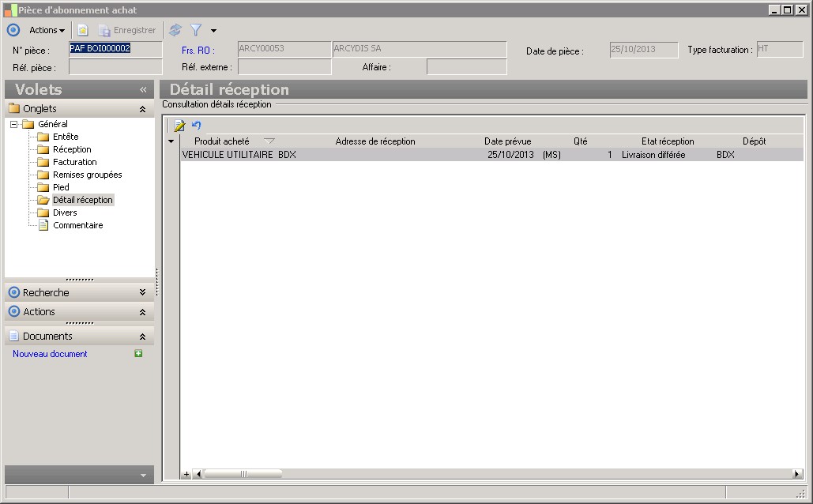The height and width of the screenshot is (504, 813).
Task: Open the dropdown arrow next to the filter icon
Action: click(x=213, y=31)
